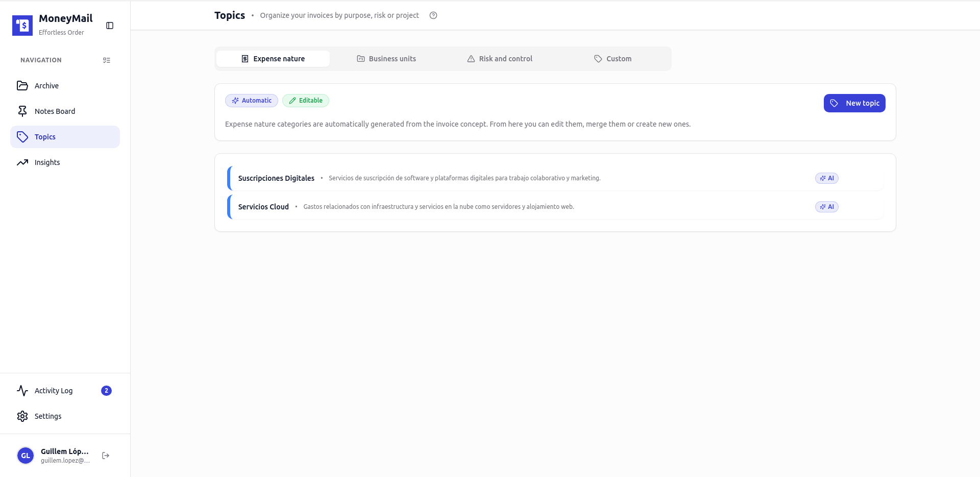Open the Activity Log with notification badge
This screenshot has width=980, height=477.
[53, 390]
